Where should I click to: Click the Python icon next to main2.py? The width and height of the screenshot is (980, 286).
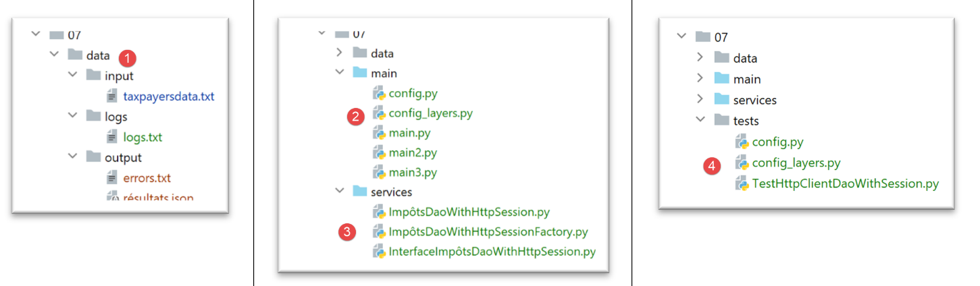379,152
